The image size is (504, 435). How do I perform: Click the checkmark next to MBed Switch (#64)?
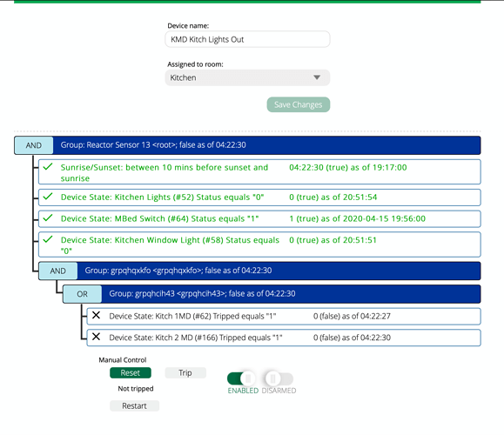pos(48,217)
